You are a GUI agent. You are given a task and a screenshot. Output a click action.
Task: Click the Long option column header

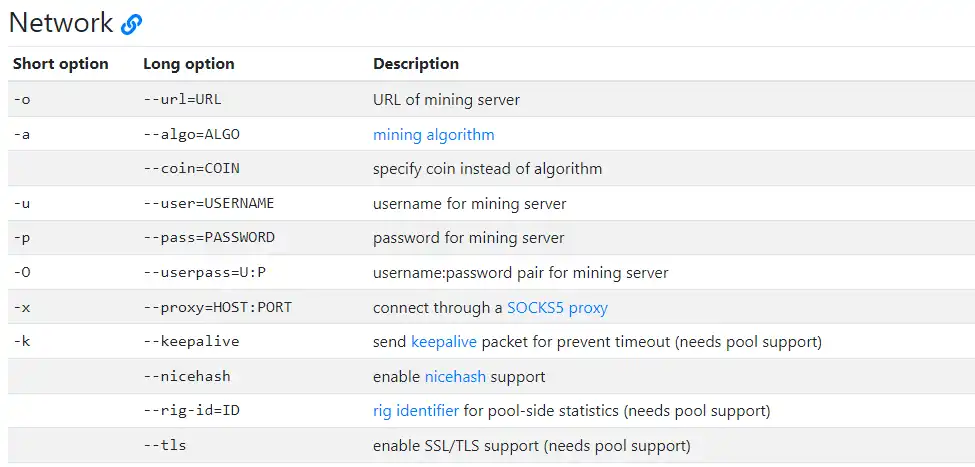pos(189,64)
